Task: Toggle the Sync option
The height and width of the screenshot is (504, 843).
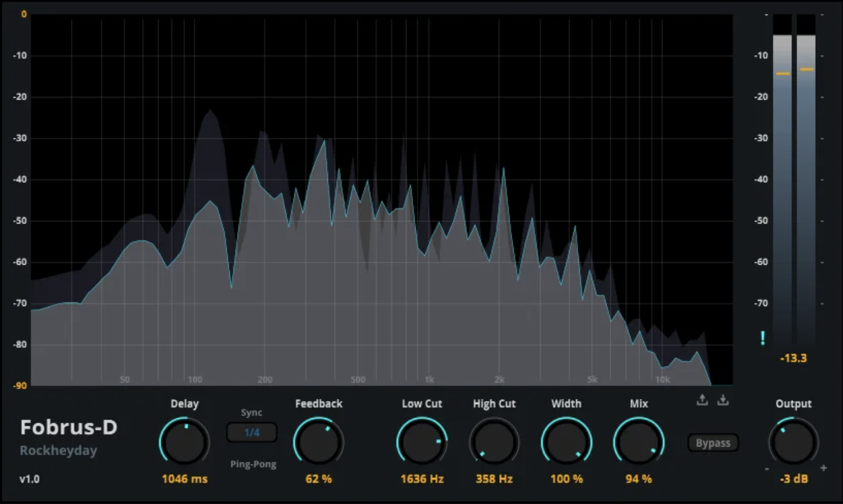Action: click(251, 413)
